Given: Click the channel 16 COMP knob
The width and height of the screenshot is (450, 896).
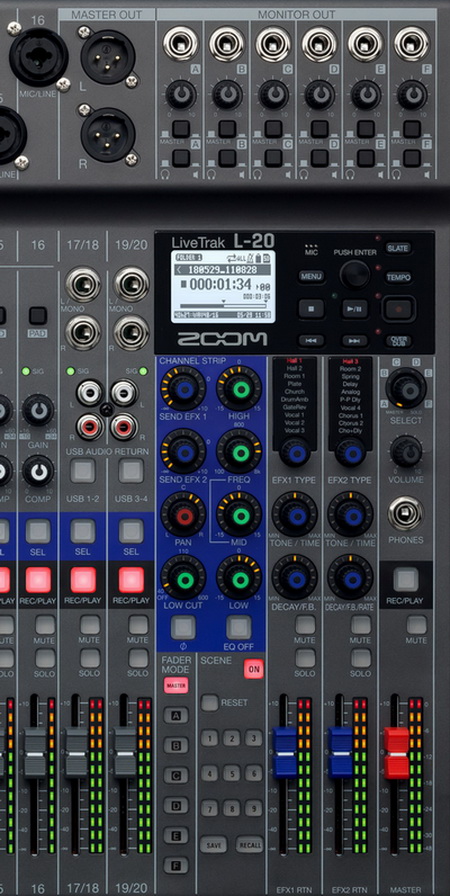Looking at the screenshot, I should 38,471.
